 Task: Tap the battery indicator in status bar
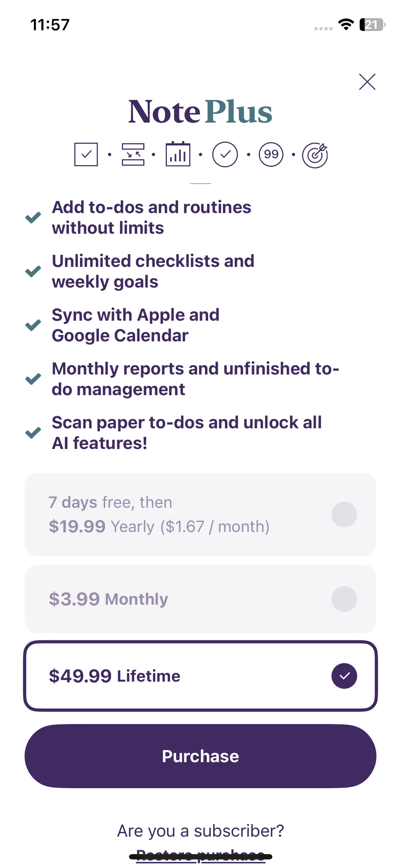coord(372,25)
